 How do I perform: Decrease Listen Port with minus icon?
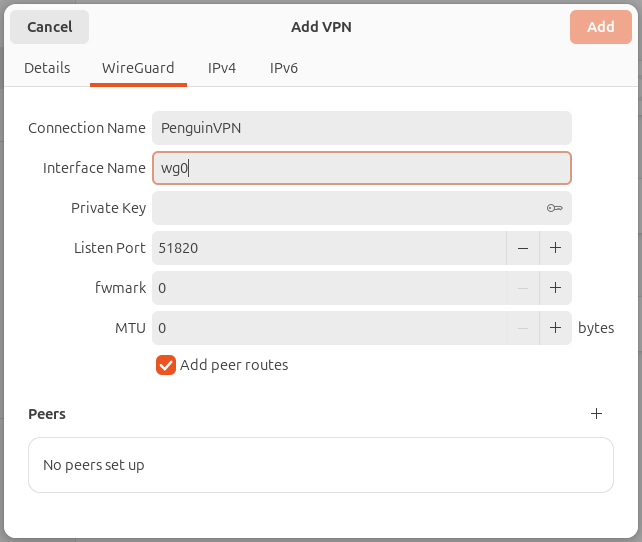point(523,248)
